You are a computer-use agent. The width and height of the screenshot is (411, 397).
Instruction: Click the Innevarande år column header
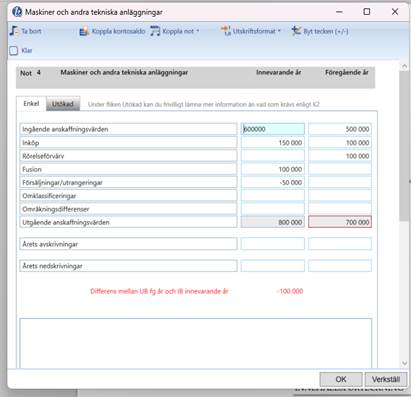[279, 72]
